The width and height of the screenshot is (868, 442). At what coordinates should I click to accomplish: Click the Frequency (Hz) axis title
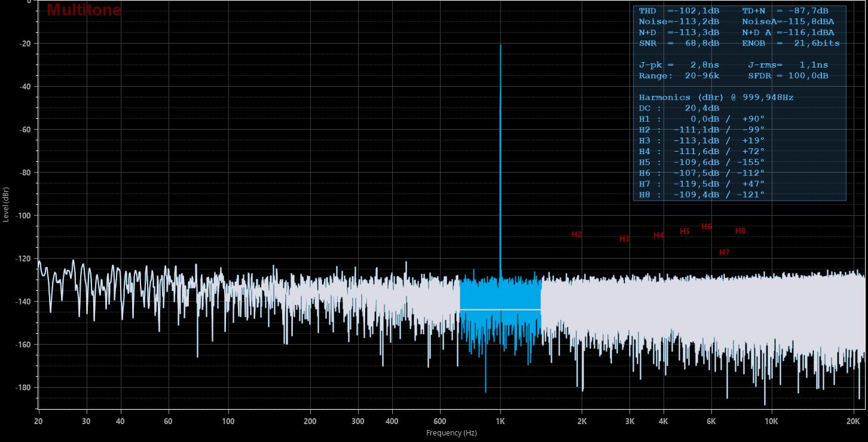tap(451, 433)
